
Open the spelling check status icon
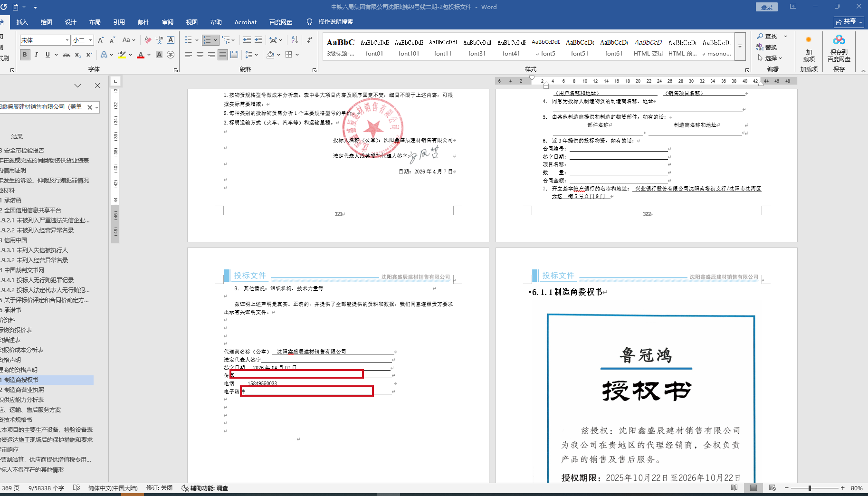coord(76,488)
